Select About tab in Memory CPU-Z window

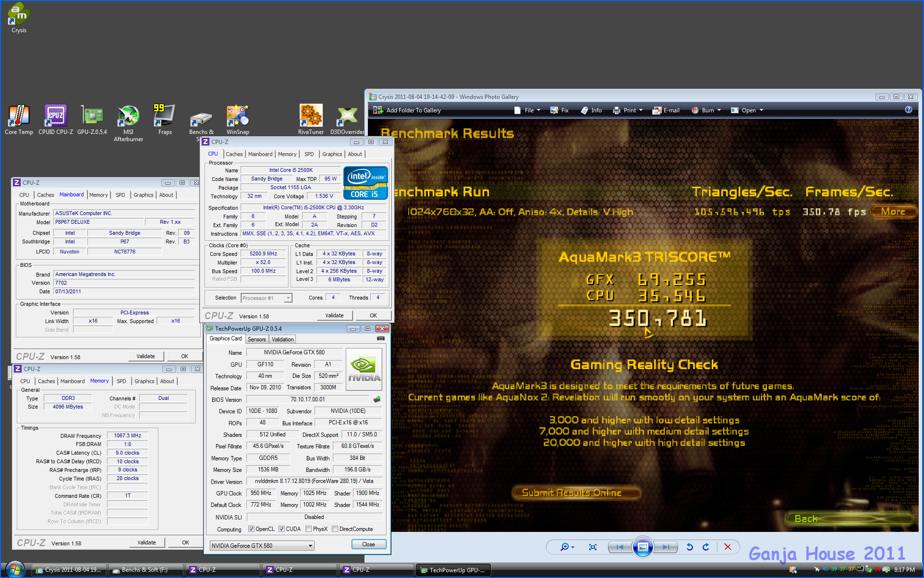tap(167, 381)
